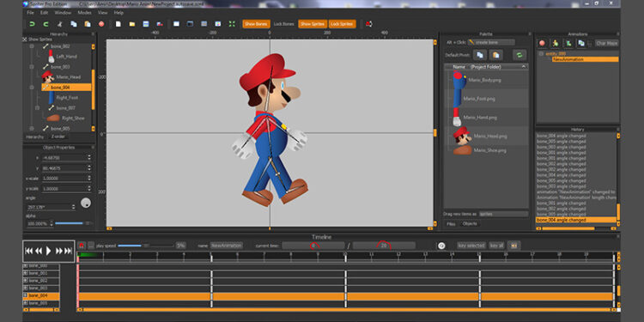Screen dimensions: 644x322
Task: Collapse the entity_000 node in Animations
Action: (x=541, y=54)
